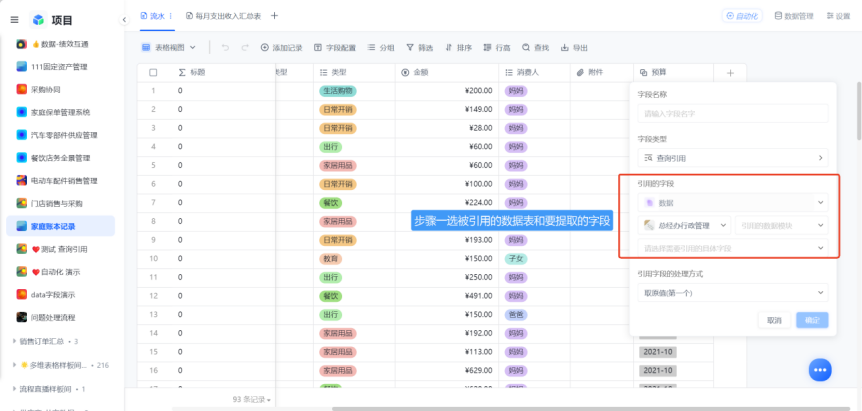This screenshot has width=862, height=411.
Task: Click the 项目 cube logo
Action: pos(38,20)
